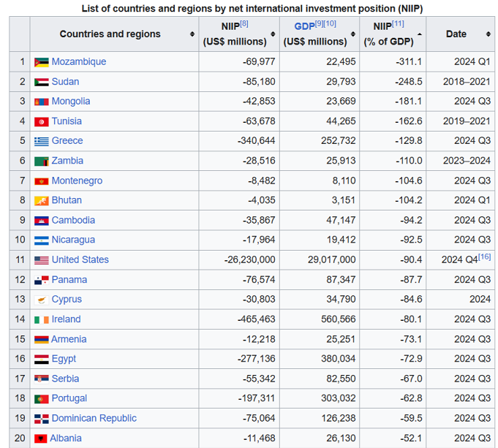The height and width of the screenshot is (448, 498).
Task: Click the Tunisia flag icon
Action: [41, 122]
